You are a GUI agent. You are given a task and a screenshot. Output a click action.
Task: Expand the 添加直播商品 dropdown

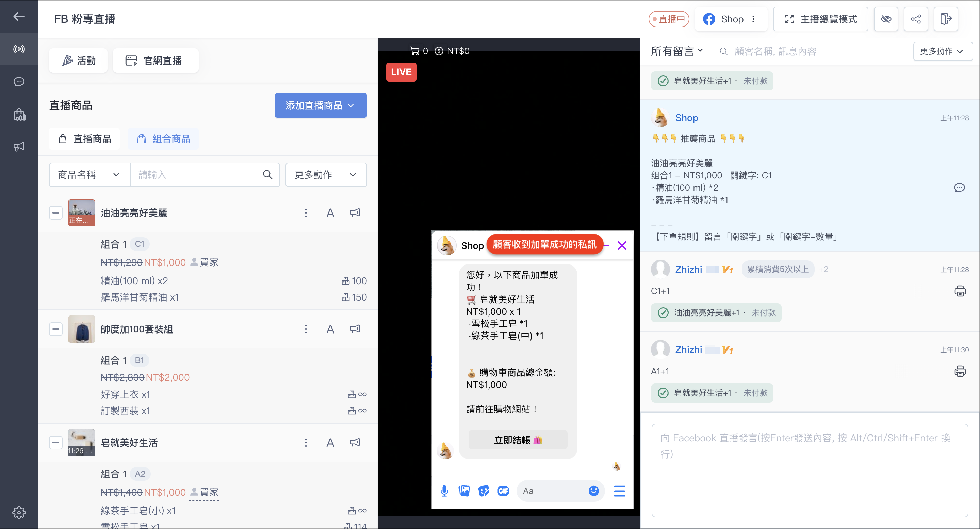click(x=320, y=105)
